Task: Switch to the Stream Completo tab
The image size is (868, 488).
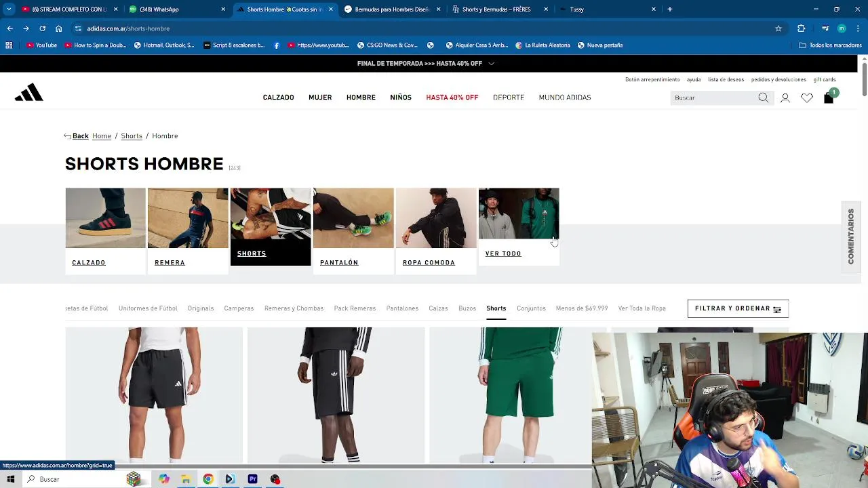Action: [68, 9]
